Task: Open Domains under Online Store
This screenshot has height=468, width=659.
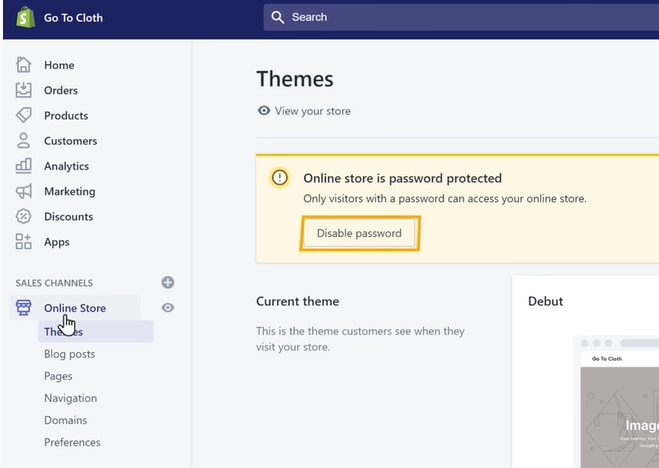Action: [66, 420]
